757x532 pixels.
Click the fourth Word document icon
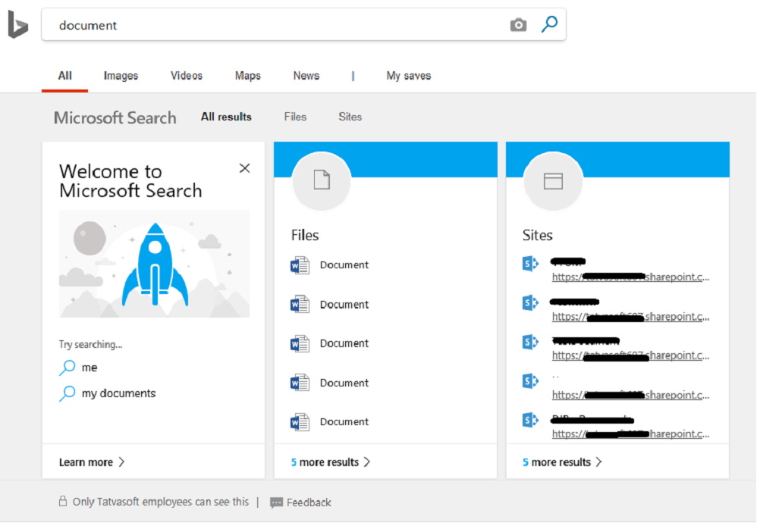pos(300,383)
